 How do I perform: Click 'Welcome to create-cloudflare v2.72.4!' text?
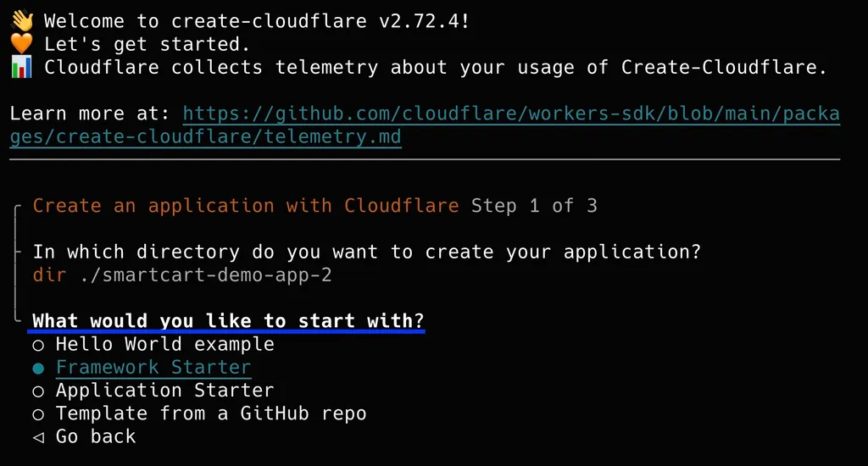point(257,21)
